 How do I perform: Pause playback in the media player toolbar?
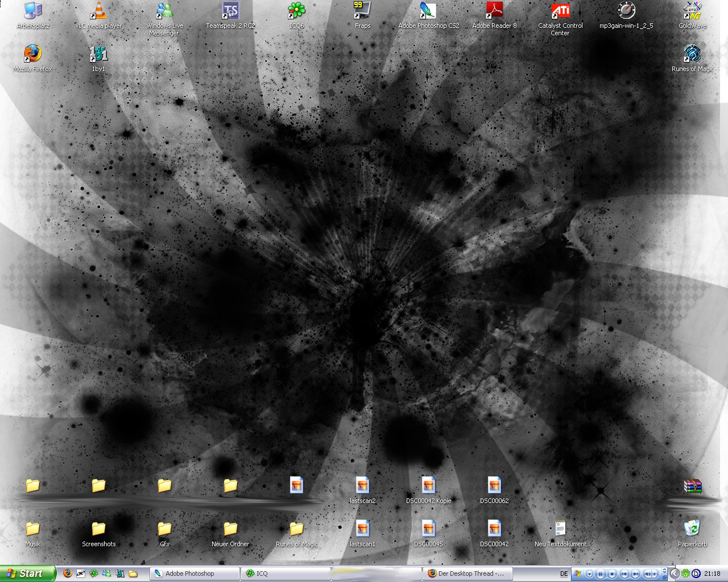(x=601, y=574)
